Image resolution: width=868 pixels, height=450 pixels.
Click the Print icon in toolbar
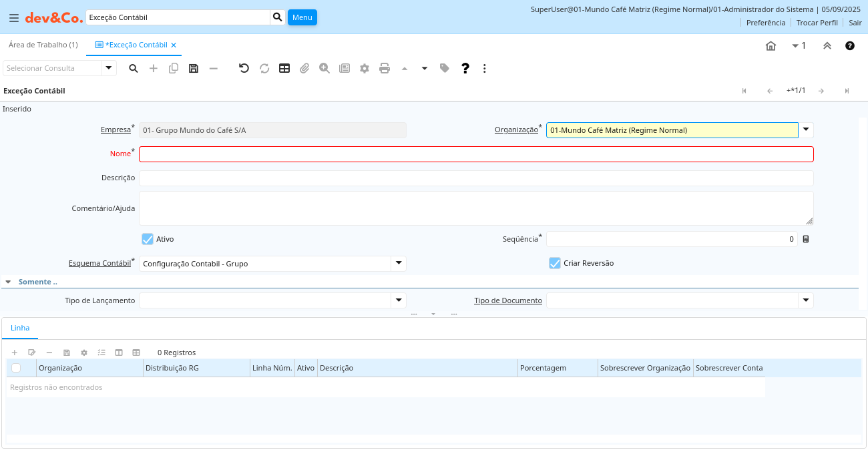[385, 68]
